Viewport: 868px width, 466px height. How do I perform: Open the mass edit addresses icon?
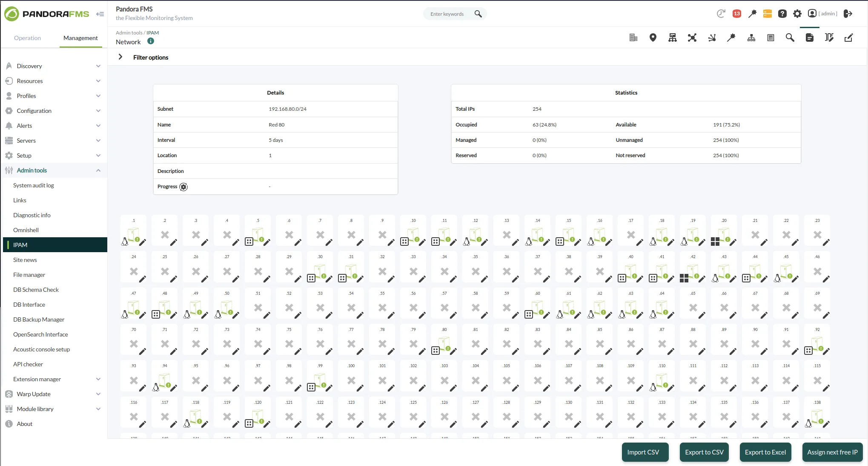pyautogui.click(x=829, y=37)
